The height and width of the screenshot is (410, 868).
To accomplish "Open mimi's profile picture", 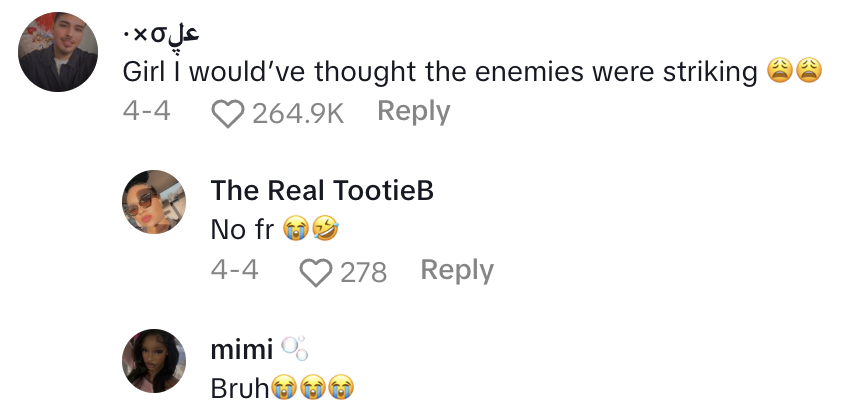I will 154,360.
